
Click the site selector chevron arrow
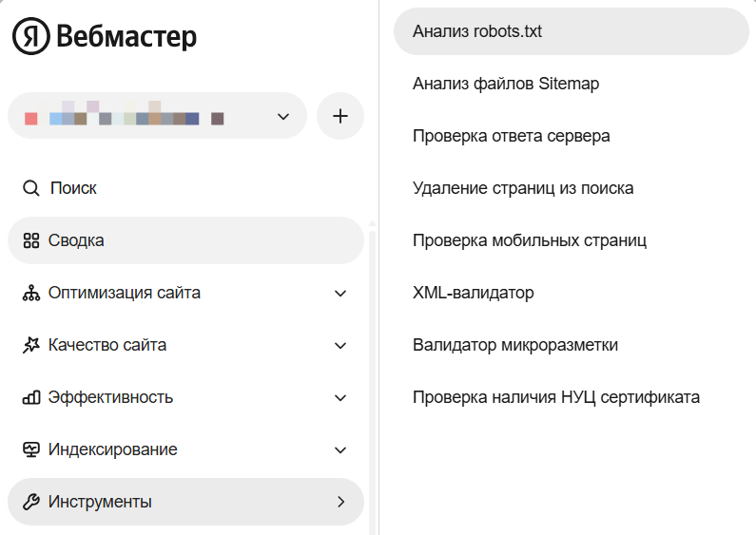point(283,117)
